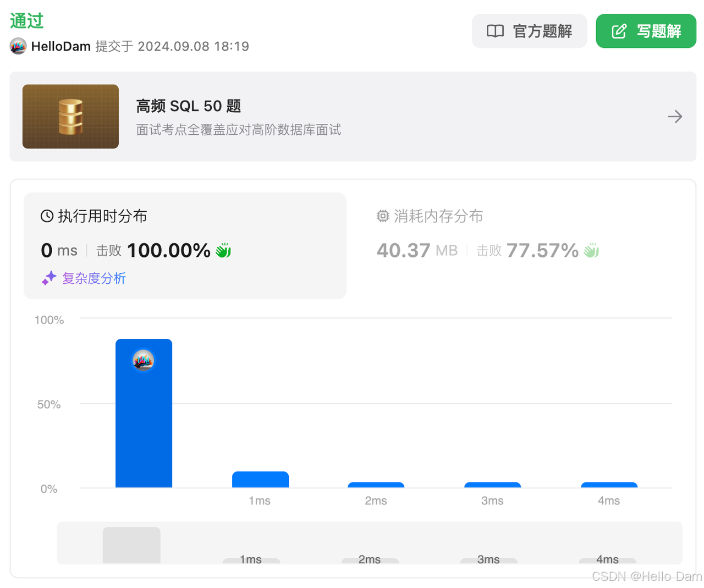Open HelloDam user profile name
This screenshot has width=704, height=588.
(x=61, y=46)
